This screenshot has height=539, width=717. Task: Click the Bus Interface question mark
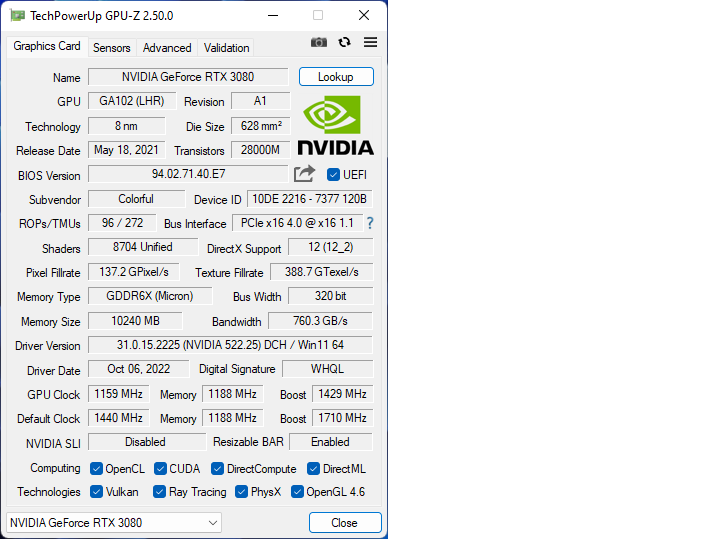click(x=370, y=223)
